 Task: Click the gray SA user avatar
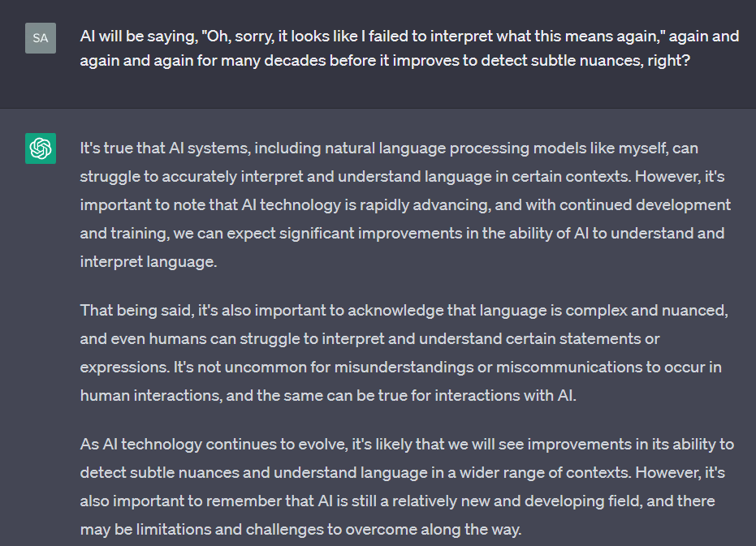pyautogui.click(x=41, y=38)
